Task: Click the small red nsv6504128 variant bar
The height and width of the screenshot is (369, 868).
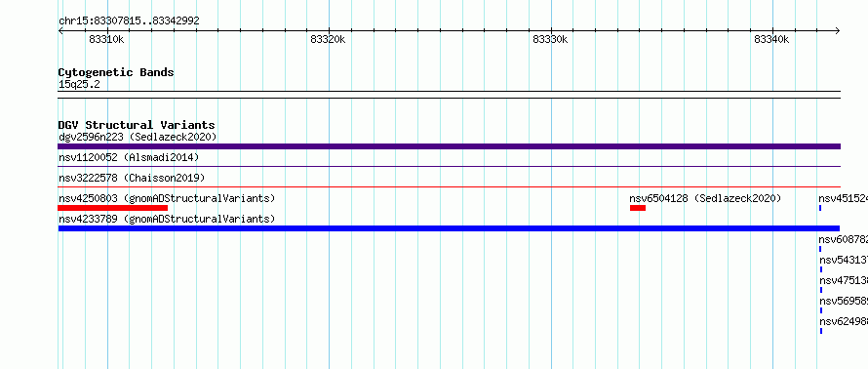Action: pos(638,208)
